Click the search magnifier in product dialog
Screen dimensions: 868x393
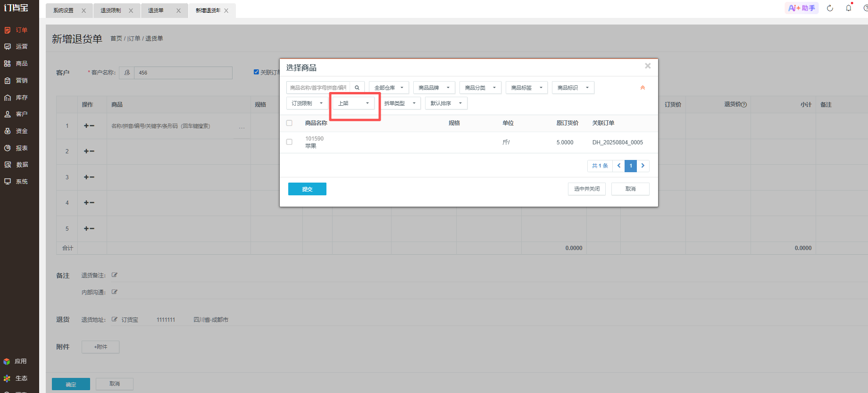[x=357, y=88]
